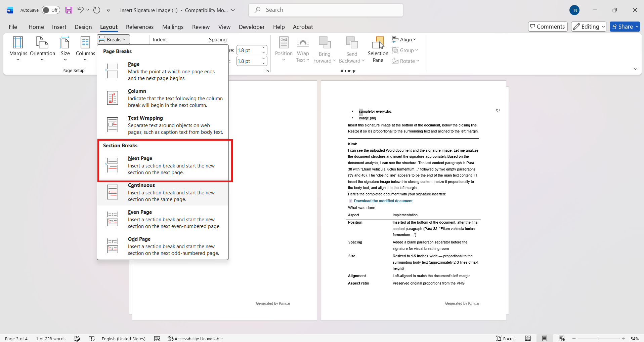Choose the Column break option
The height and width of the screenshot is (342, 644).
163,98
